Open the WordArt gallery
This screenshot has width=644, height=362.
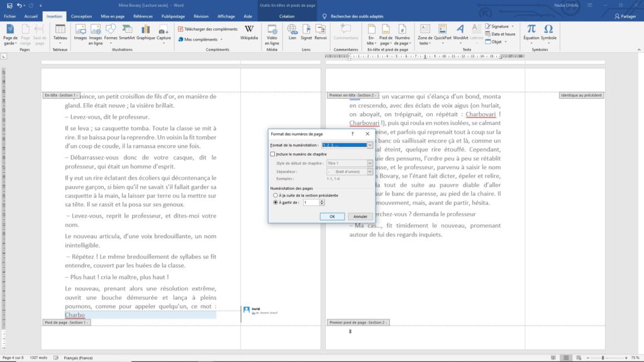[460, 35]
